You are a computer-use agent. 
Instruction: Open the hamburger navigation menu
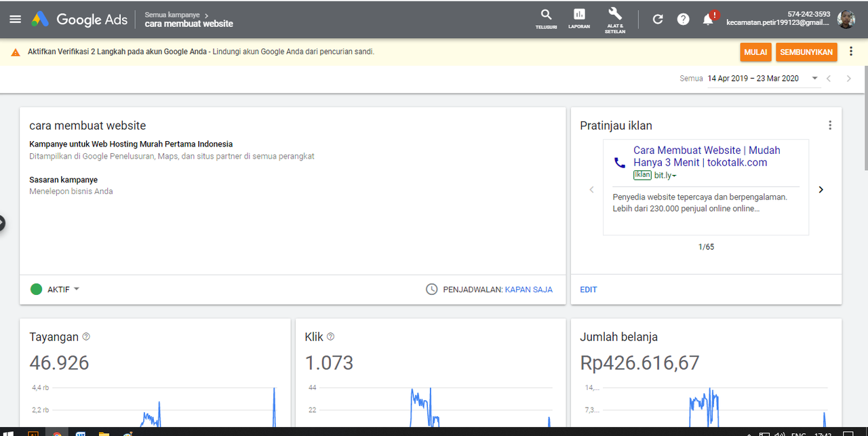(x=15, y=20)
